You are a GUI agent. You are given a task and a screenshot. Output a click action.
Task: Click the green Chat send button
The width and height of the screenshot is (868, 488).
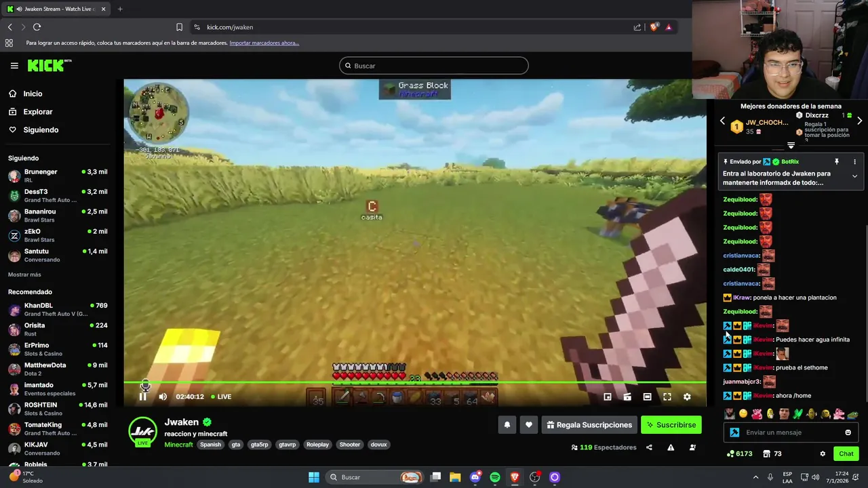point(846,454)
